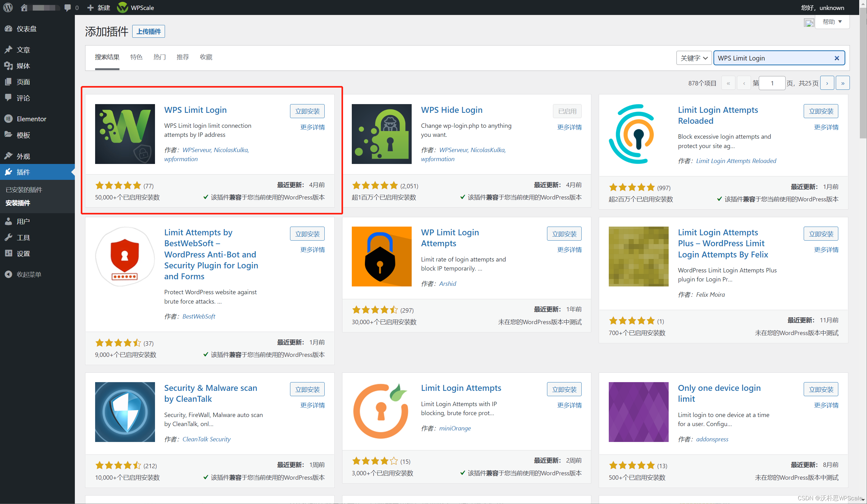Open 仪表盘 dashboard from sidebar
Image resolution: width=867 pixels, height=504 pixels.
pyautogui.click(x=27, y=29)
